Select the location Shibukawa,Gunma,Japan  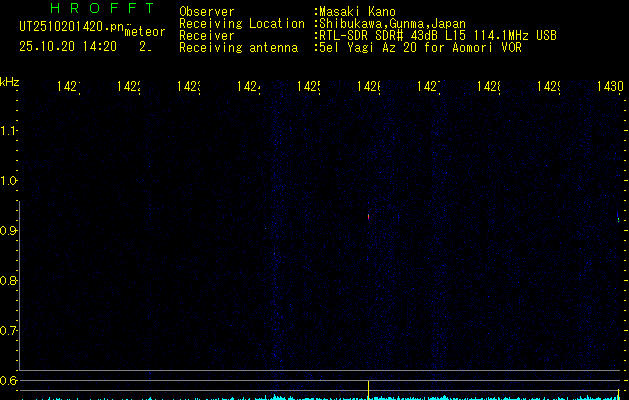[390, 24]
